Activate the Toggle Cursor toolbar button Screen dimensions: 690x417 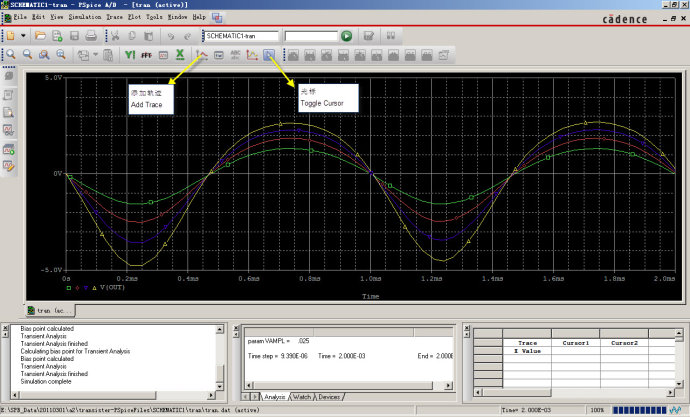click(270, 54)
